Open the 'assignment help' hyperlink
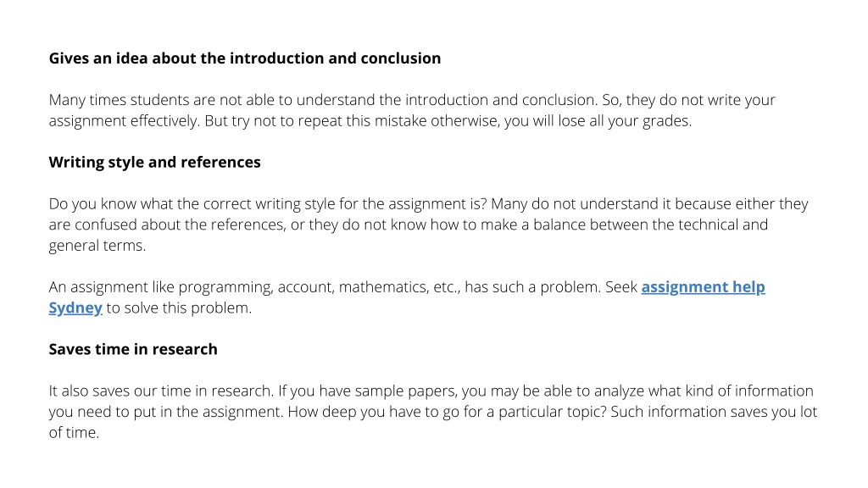This screenshot has height=488, width=868. pos(703,287)
